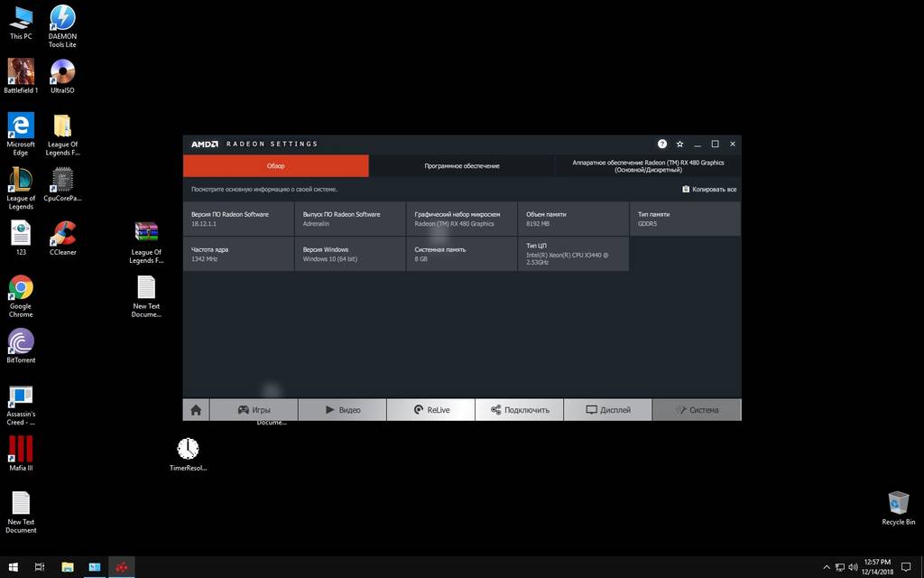The image size is (924, 578).
Task: Select the Выпуск ПО Radeon Software tile
Action: click(x=350, y=219)
